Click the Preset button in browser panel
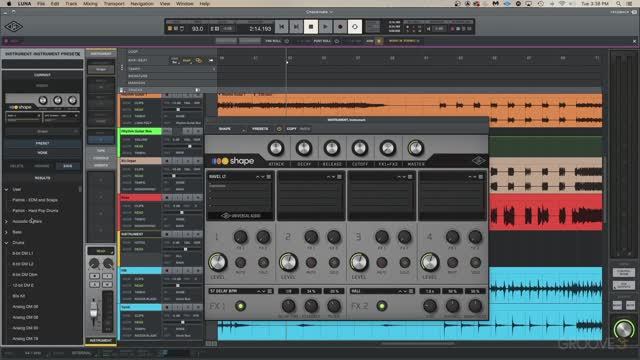This screenshot has height=360, width=640. click(x=42, y=143)
